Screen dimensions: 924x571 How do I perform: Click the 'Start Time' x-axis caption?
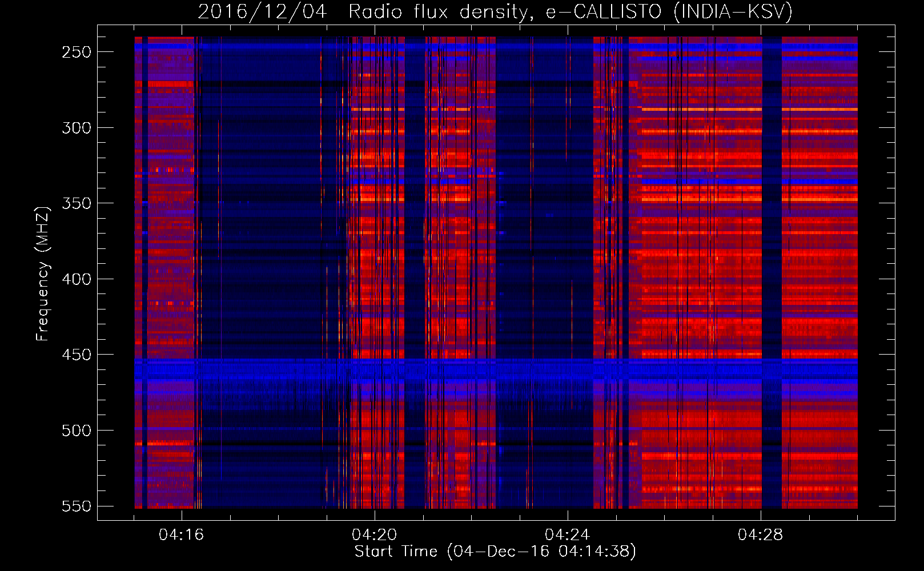[495, 551]
